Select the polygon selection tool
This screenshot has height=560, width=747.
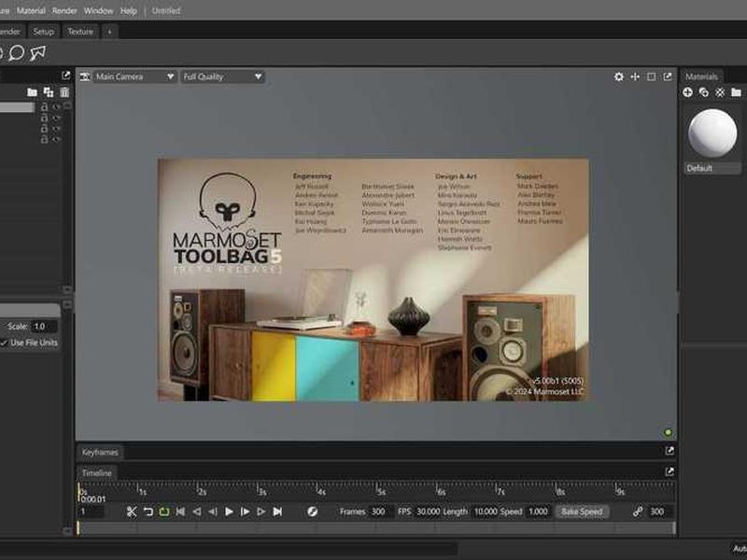click(37, 52)
